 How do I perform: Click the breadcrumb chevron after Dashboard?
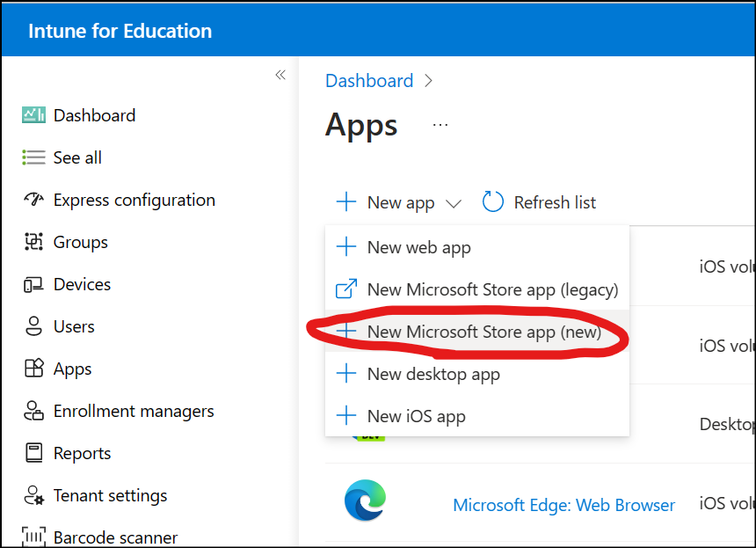click(x=428, y=81)
